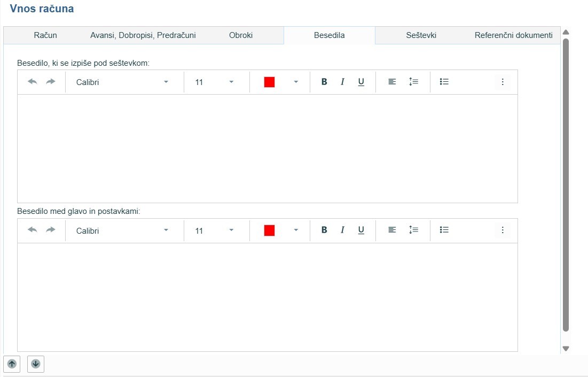Click the move down arrow button
The width and height of the screenshot is (588, 377).
point(36,364)
